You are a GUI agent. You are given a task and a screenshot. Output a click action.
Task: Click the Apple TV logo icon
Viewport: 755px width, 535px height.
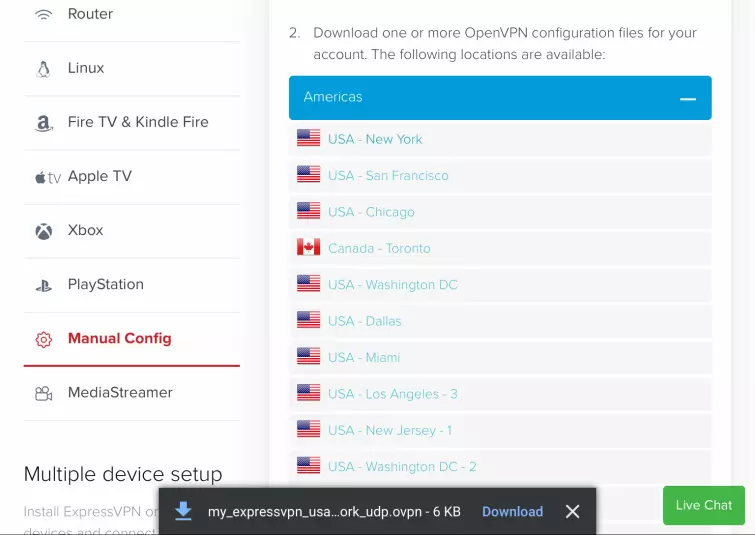point(48,178)
